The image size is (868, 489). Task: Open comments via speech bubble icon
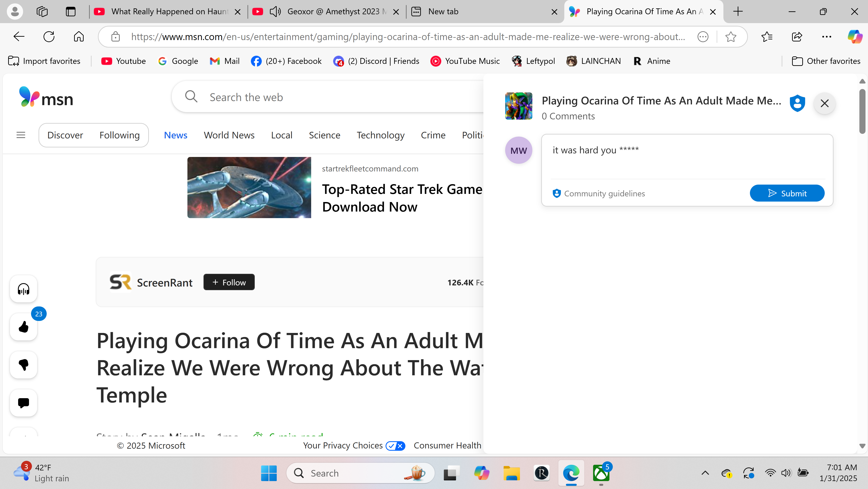24,403
